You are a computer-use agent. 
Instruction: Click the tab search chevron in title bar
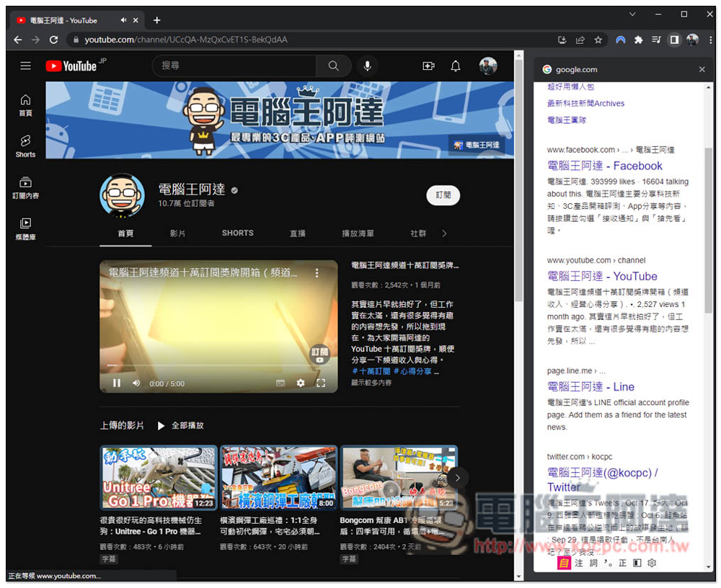[633, 14]
